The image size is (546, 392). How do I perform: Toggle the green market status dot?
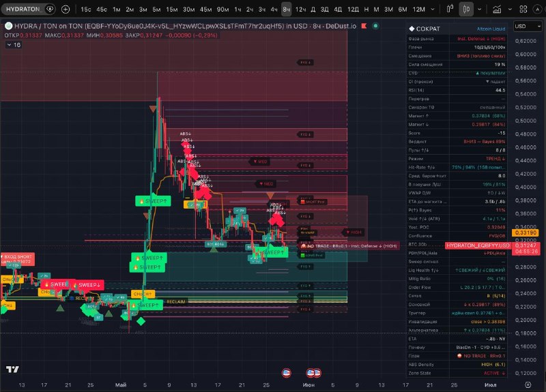(x=375, y=26)
